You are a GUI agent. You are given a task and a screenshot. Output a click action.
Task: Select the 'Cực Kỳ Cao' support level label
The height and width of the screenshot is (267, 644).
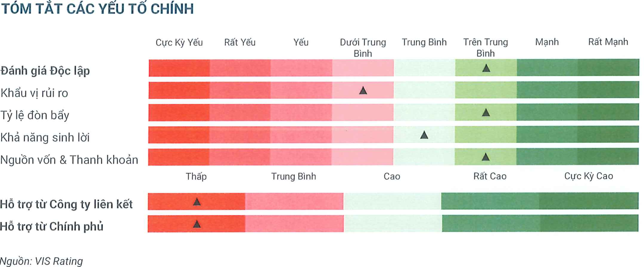[x=588, y=176]
